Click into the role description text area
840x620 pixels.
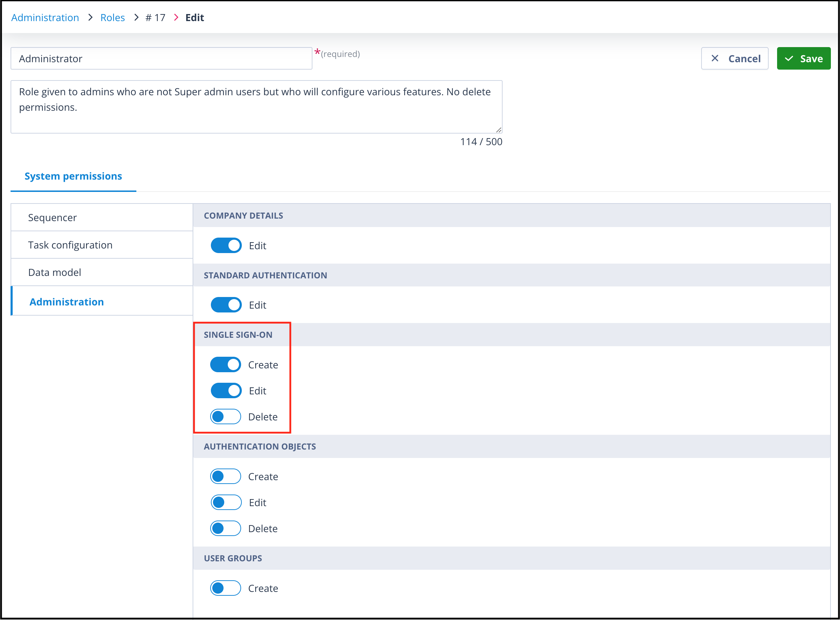(x=256, y=107)
